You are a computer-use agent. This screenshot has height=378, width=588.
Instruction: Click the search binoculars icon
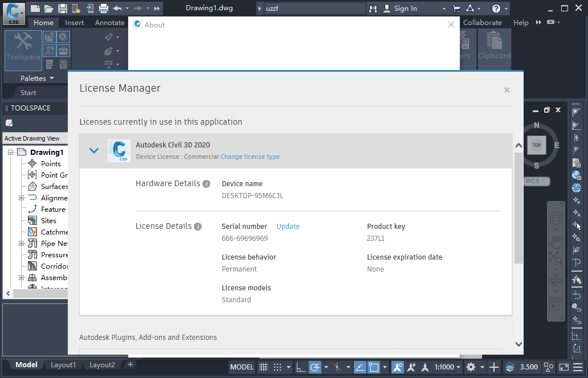click(x=373, y=8)
